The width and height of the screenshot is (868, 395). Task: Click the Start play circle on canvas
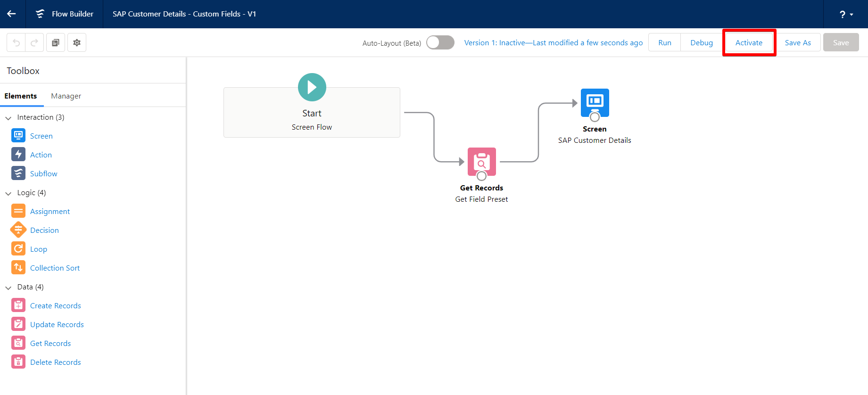[x=312, y=87]
